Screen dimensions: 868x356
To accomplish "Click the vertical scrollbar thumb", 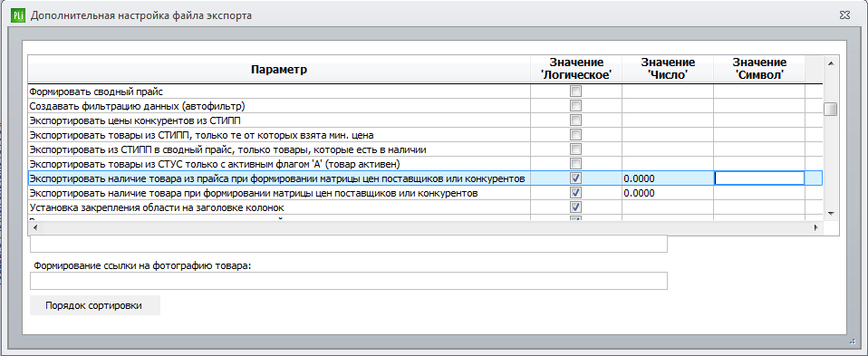I will tap(830, 110).
